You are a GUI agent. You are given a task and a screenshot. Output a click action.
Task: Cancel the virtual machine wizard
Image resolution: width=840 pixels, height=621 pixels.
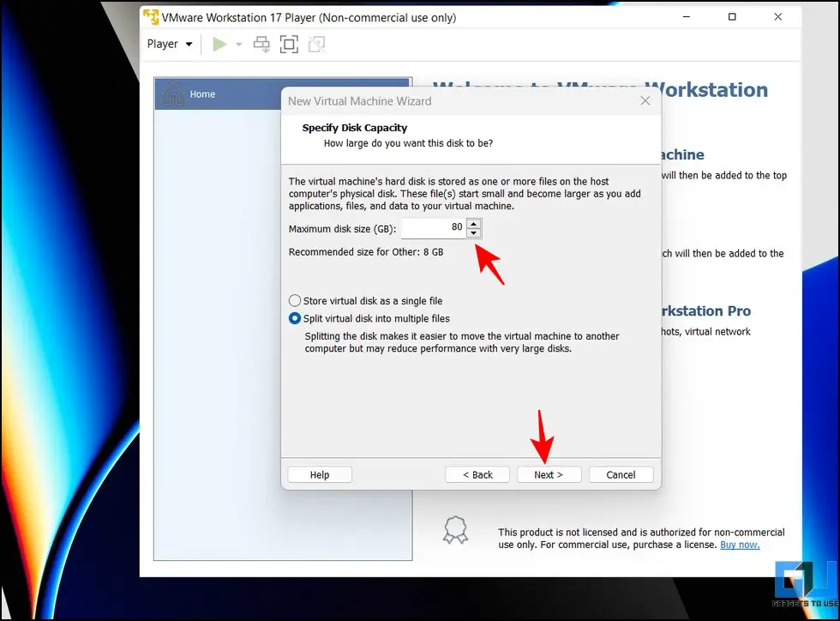click(x=621, y=474)
